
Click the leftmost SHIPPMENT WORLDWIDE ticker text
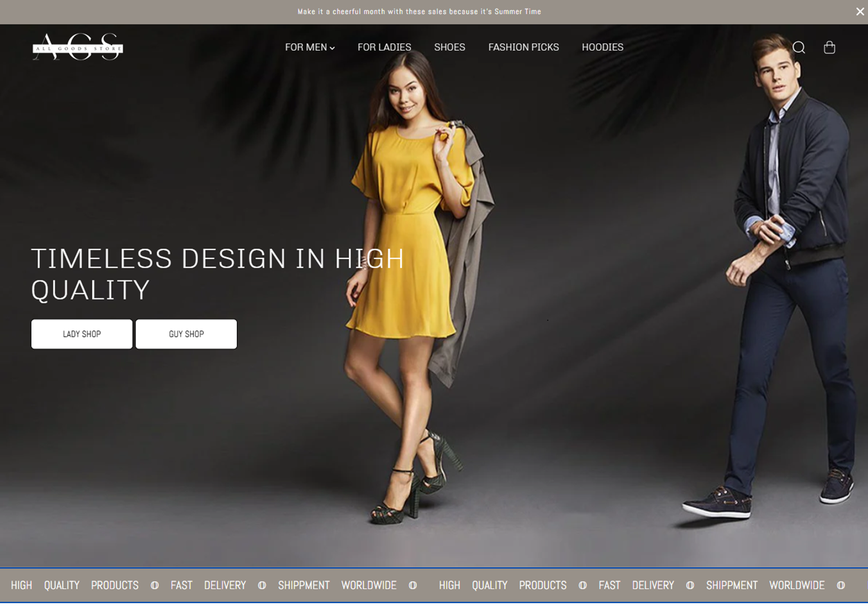click(x=337, y=585)
